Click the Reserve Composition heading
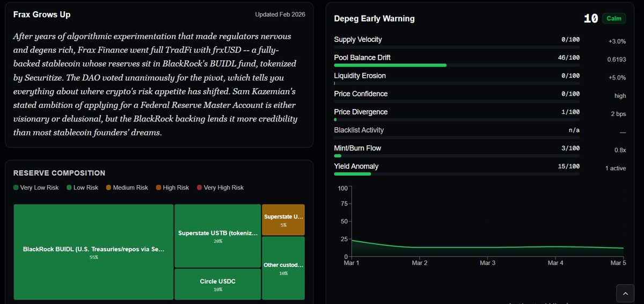Image resolution: width=644 pixels, height=304 pixels. click(x=59, y=173)
